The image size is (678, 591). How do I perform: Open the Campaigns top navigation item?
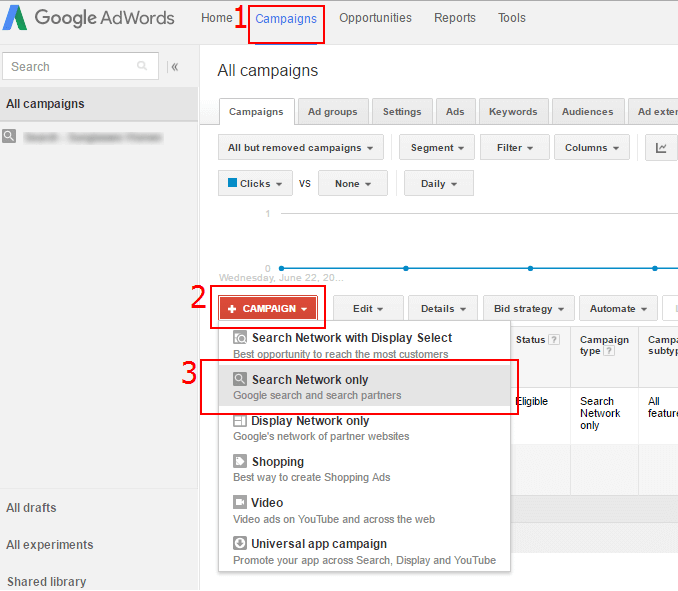click(286, 19)
